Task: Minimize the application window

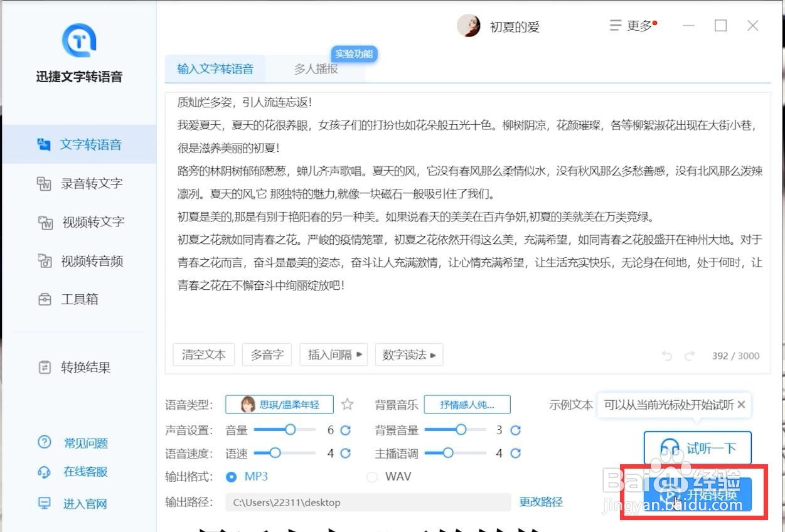Action: click(x=689, y=26)
